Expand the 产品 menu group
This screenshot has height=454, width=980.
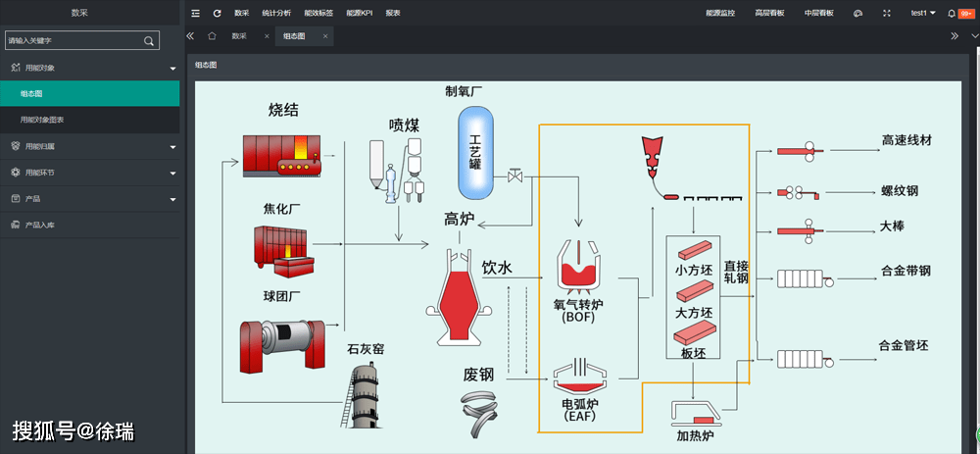click(172, 199)
